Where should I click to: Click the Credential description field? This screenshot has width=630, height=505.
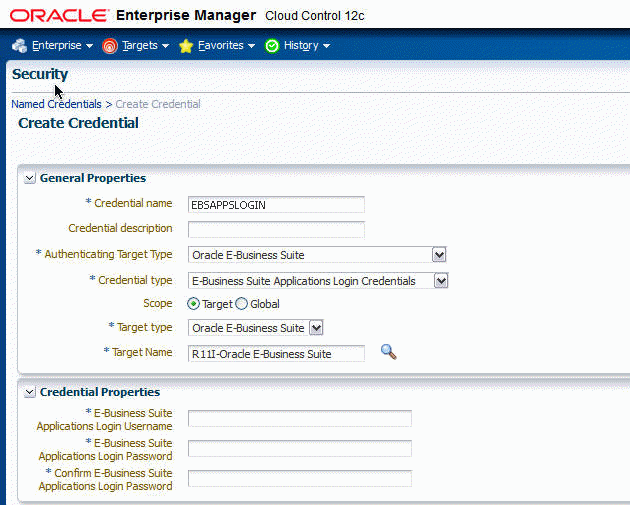[x=276, y=230]
